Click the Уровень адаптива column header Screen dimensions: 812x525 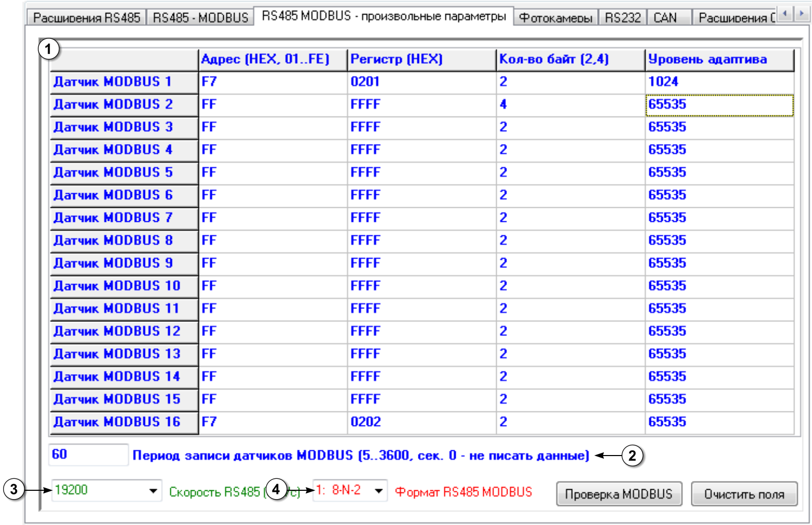click(x=720, y=60)
